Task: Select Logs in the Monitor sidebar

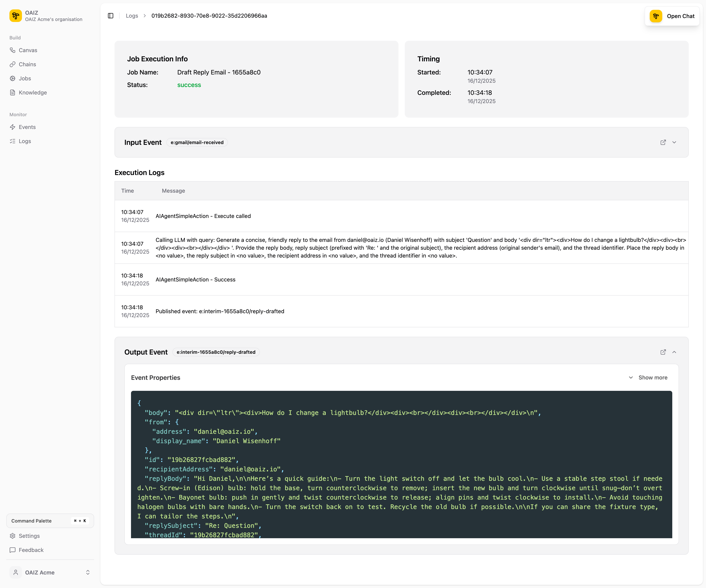Action: click(x=24, y=141)
